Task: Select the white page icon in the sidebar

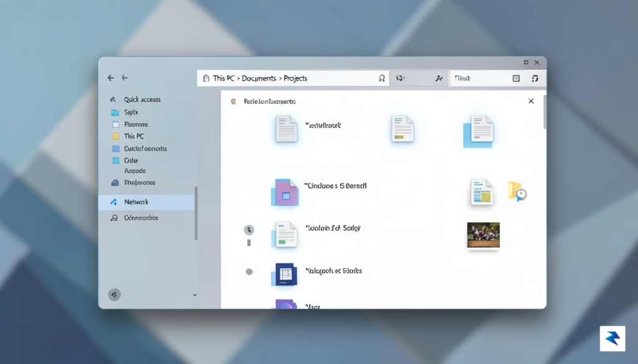Action: point(115,124)
